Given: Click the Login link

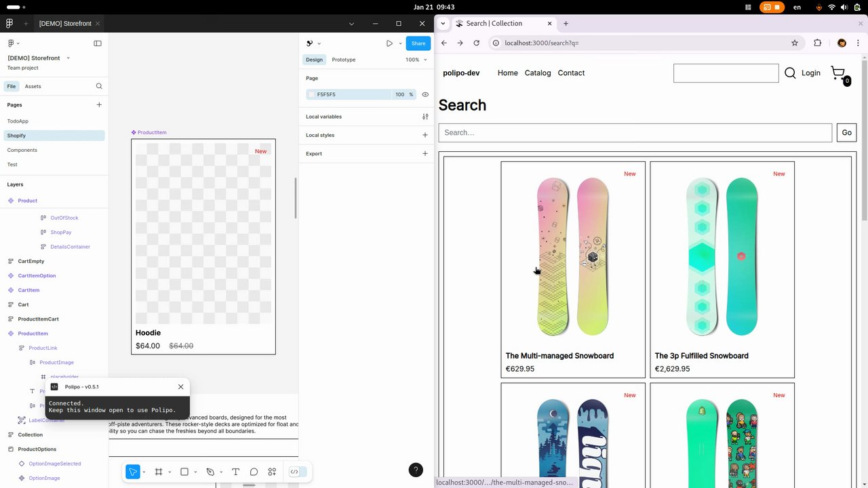Looking at the screenshot, I should point(811,73).
